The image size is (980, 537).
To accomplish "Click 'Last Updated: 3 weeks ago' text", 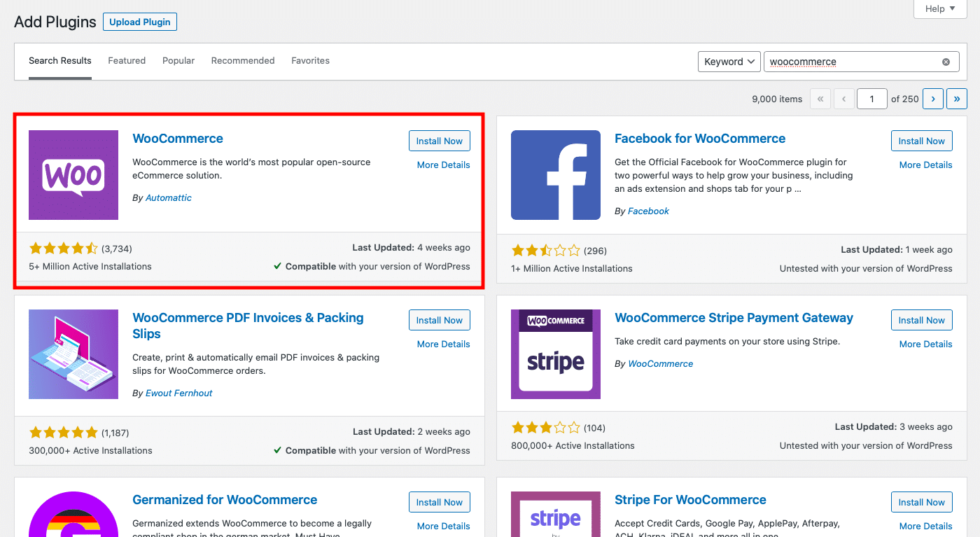I will coord(894,427).
